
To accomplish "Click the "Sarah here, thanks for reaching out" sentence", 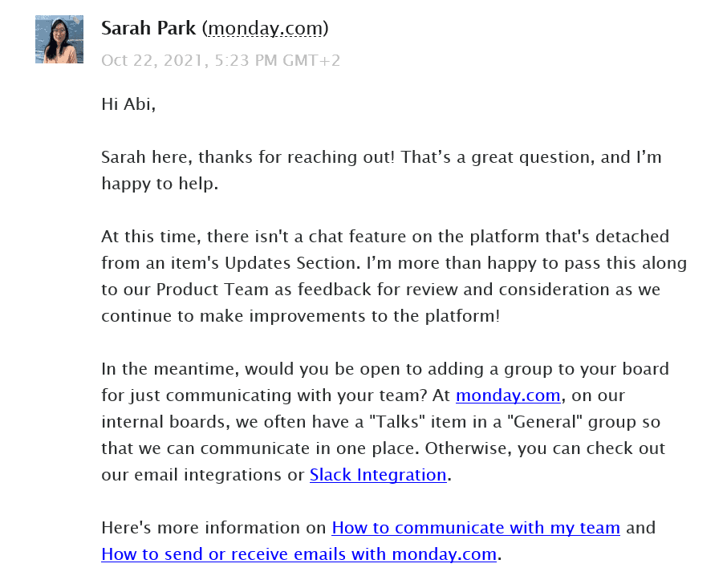I will click(248, 157).
